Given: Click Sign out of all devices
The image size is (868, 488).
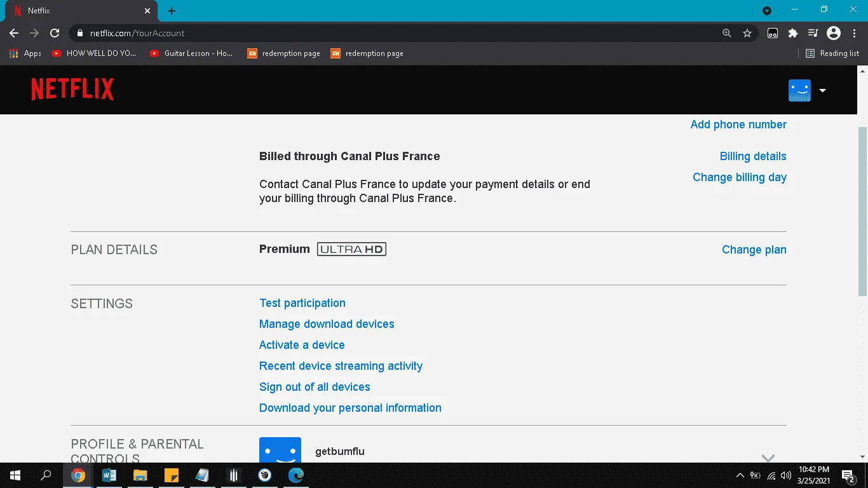Looking at the screenshot, I should pos(315,387).
